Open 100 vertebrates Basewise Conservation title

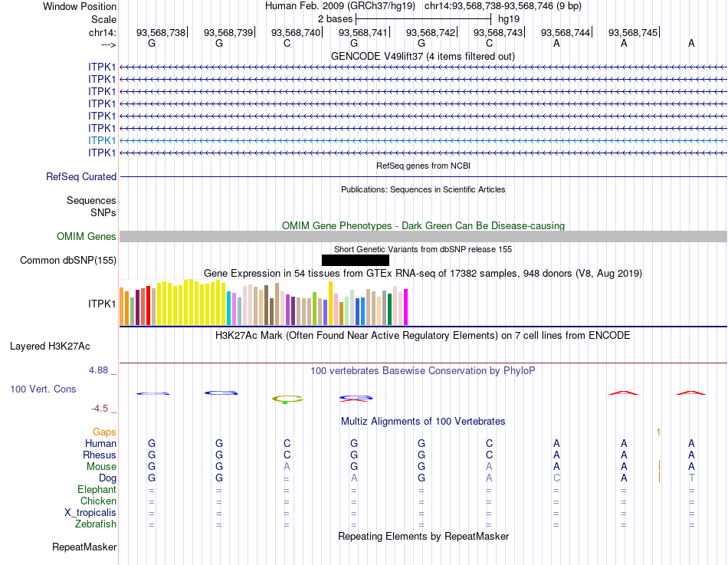[422, 371]
